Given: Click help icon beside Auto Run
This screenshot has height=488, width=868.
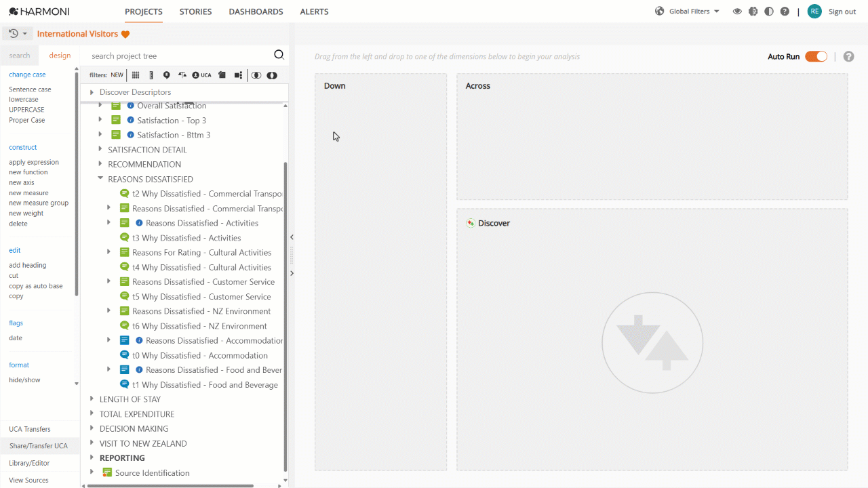Looking at the screenshot, I should tap(848, 56).
